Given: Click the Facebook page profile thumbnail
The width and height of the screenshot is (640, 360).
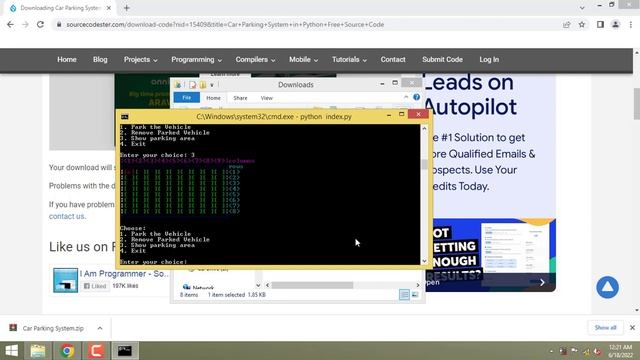Looking at the screenshot, I should pos(65,280).
